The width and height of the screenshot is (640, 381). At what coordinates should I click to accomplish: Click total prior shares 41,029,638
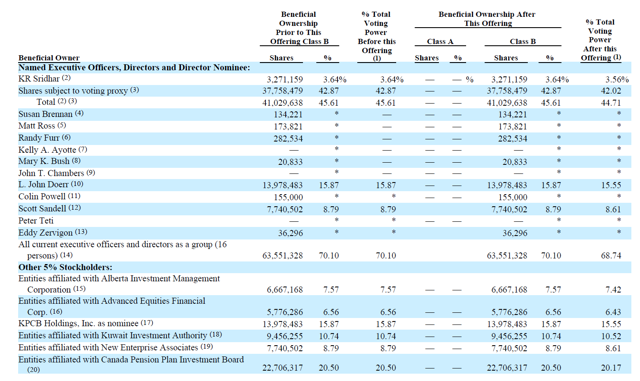click(282, 103)
